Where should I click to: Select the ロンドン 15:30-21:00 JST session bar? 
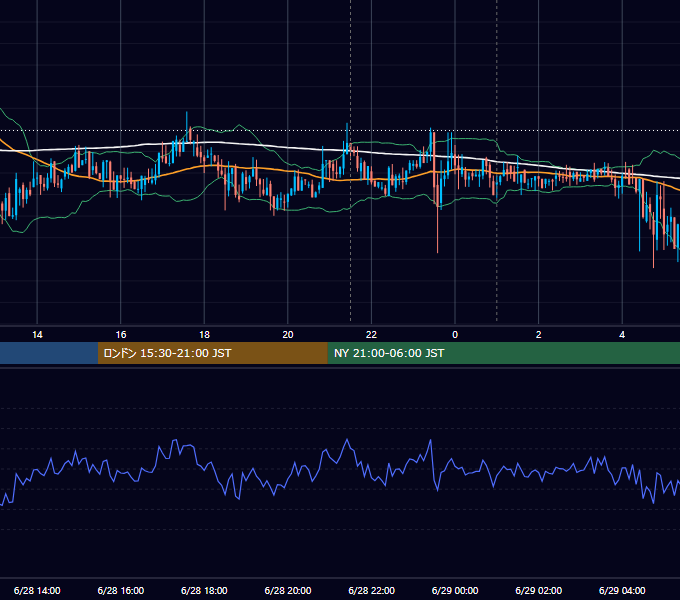[212, 353]
